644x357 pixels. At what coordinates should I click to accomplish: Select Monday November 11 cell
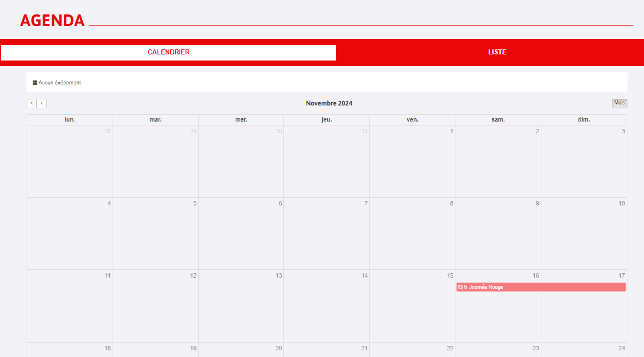70,305
